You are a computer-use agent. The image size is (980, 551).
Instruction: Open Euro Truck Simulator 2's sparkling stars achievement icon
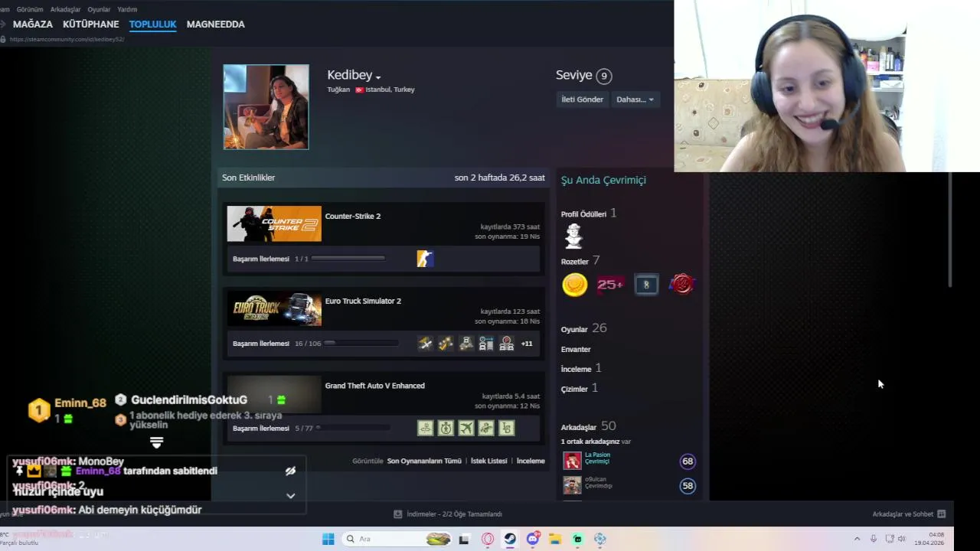446,344
